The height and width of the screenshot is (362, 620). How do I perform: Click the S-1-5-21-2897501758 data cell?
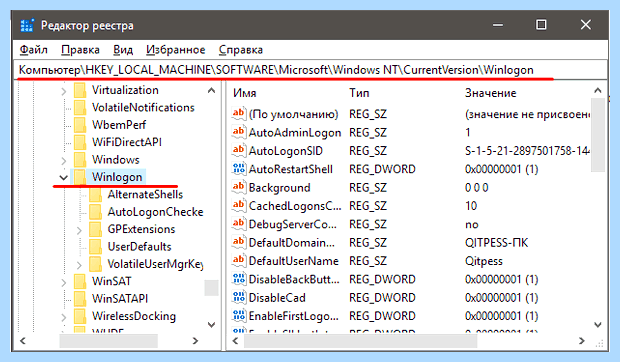[527, 151]
